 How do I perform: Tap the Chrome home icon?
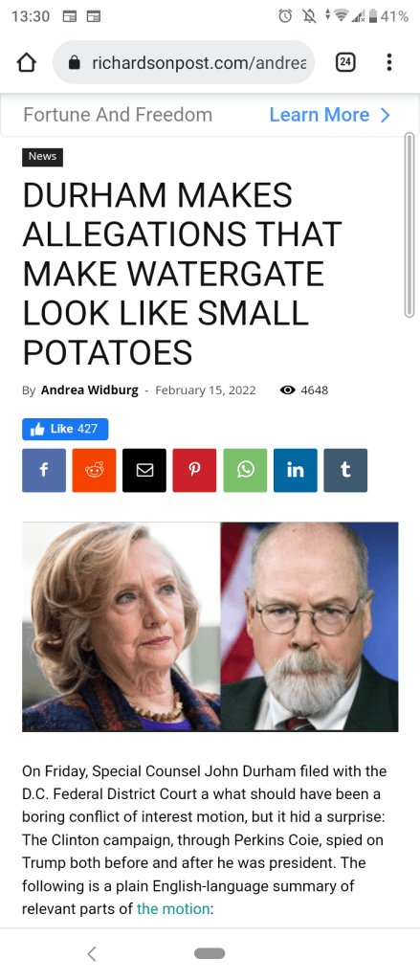point(26,62)
